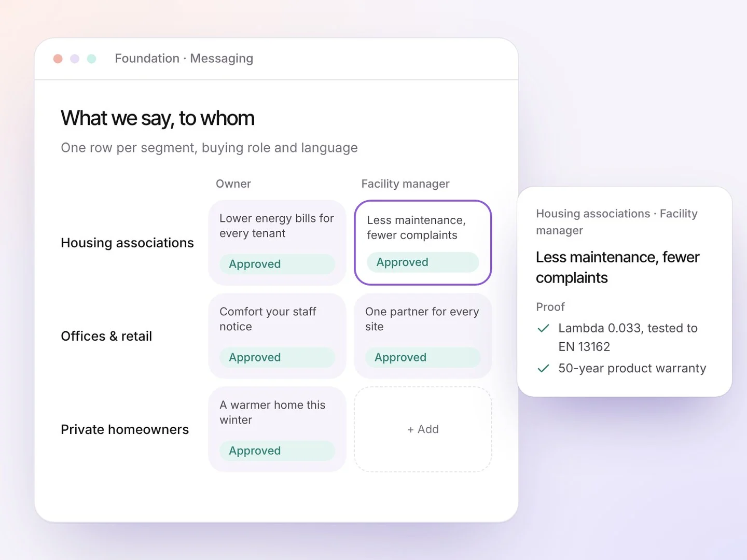
Task: Click 'Housing associations · Facility manager' breadcrumb in detail panel
Action: [617, 222]
